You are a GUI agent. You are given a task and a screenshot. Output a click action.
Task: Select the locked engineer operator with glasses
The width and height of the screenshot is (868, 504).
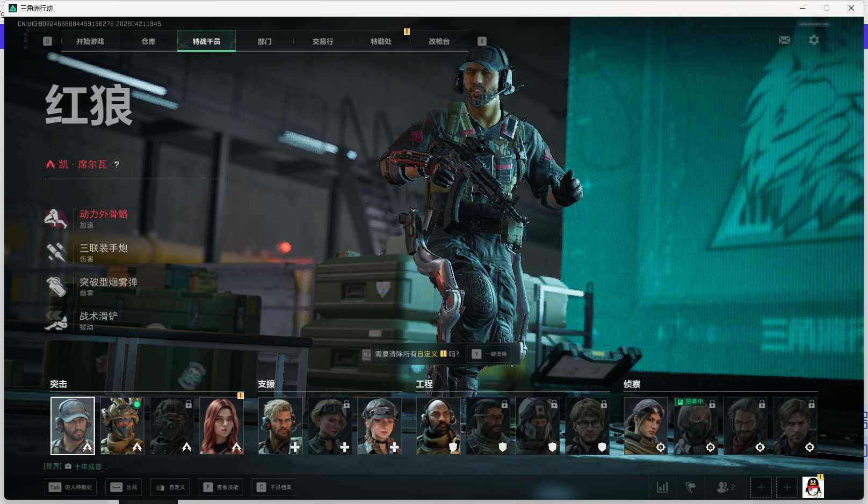[587, 426]
